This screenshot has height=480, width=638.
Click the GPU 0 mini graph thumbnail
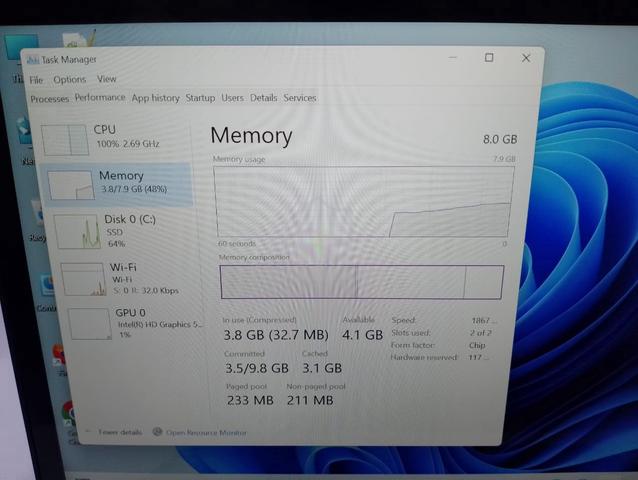pos(90,324)
